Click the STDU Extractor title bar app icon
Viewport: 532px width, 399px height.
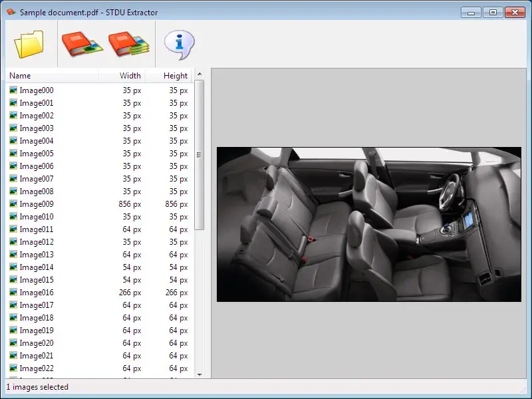[11, 12]
